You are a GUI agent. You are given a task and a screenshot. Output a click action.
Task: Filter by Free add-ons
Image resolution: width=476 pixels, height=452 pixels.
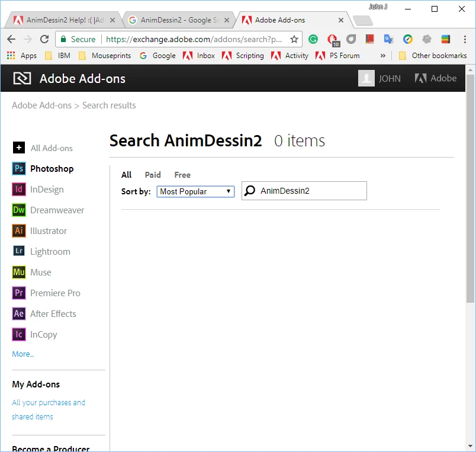pyautogui.click(x=182, y=175)
